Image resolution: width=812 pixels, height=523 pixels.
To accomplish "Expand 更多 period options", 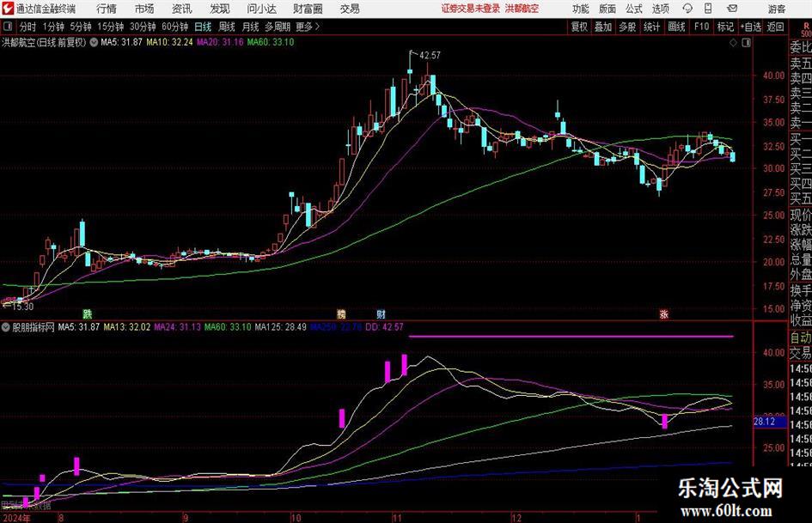I will click(308, 27).
